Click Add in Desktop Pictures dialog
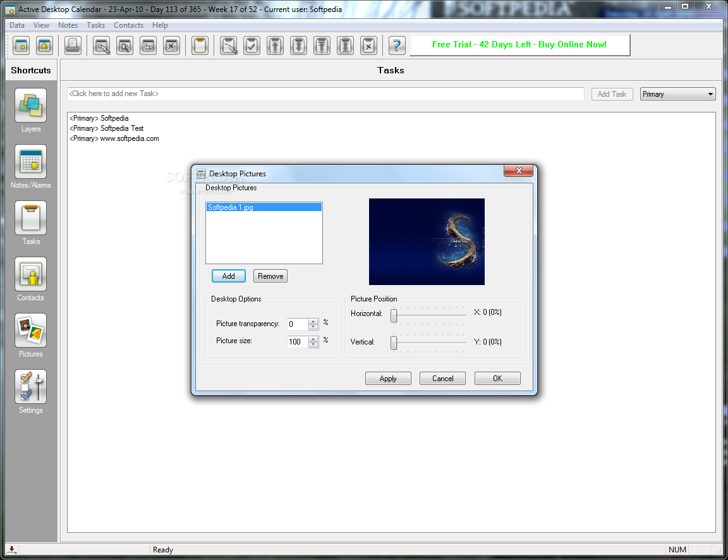Image resolution: width=728 pixels, height=560 pixels. click(x=228, y=276)
